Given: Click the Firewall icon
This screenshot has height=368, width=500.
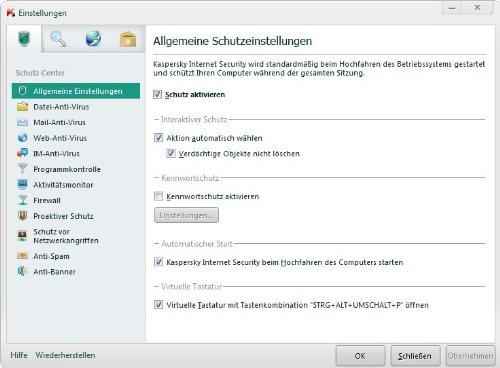Looking at the screenshot, I should (22, 200).
